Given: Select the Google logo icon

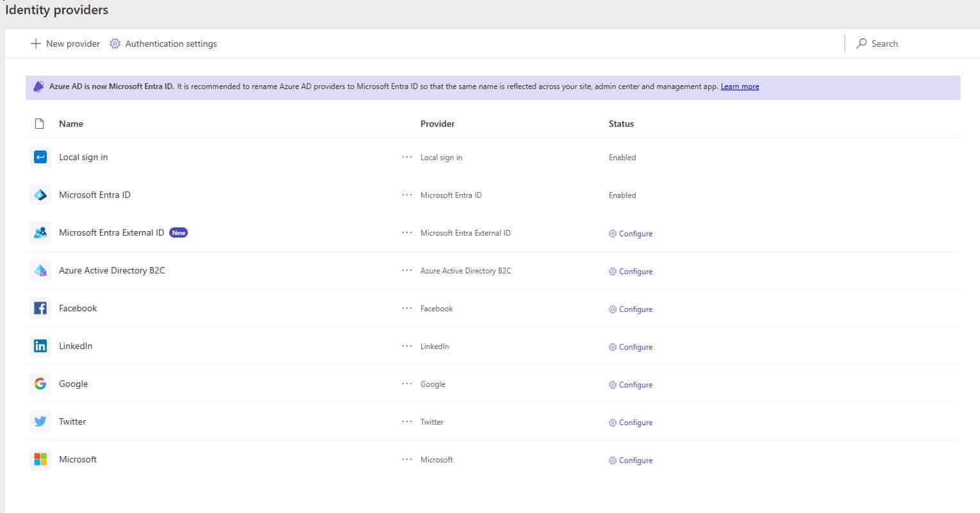Looking at the screenshot, I should click(x=40, y=384).
